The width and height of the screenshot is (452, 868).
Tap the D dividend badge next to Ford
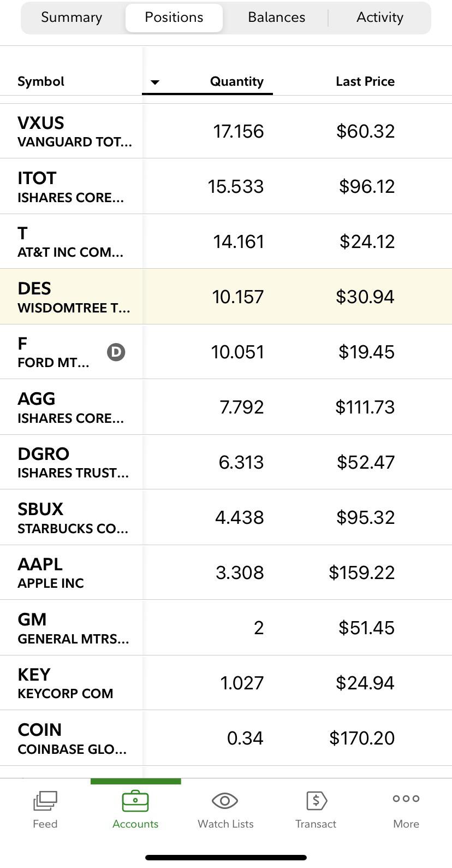[115, 352]
